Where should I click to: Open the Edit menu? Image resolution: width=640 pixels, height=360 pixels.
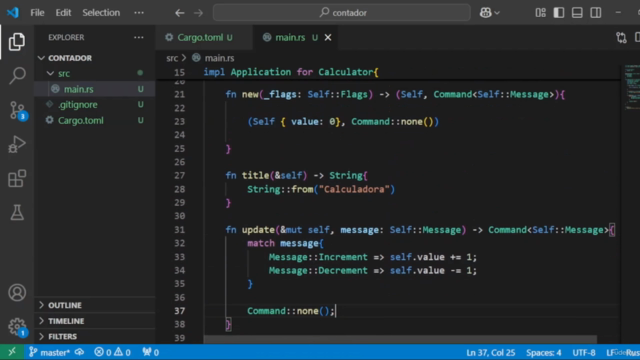tap(63, 13)
